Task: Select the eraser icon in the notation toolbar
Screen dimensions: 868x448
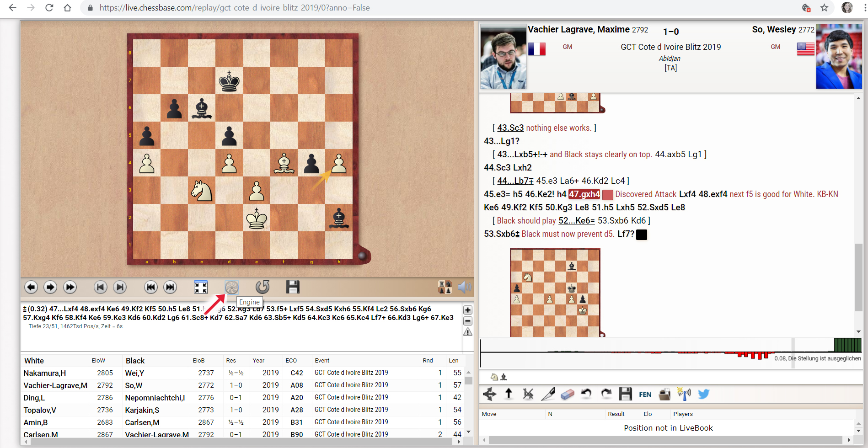Action: click(567, 394)
